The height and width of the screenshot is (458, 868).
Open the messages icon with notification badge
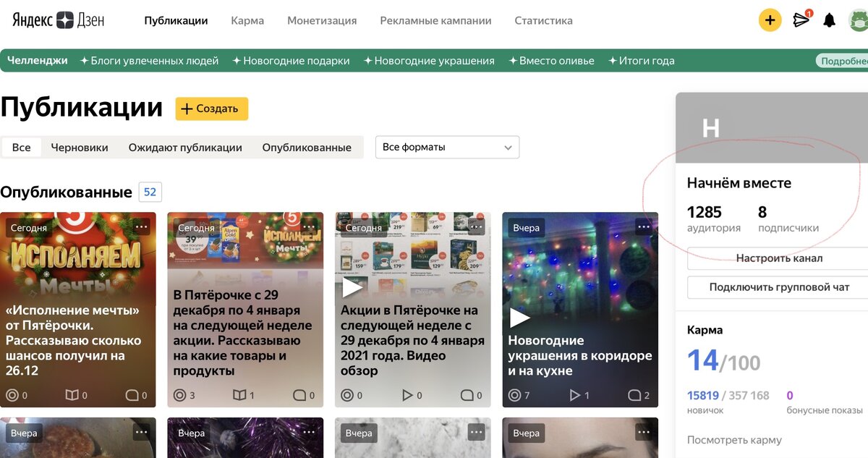click(x=801, y=20)
